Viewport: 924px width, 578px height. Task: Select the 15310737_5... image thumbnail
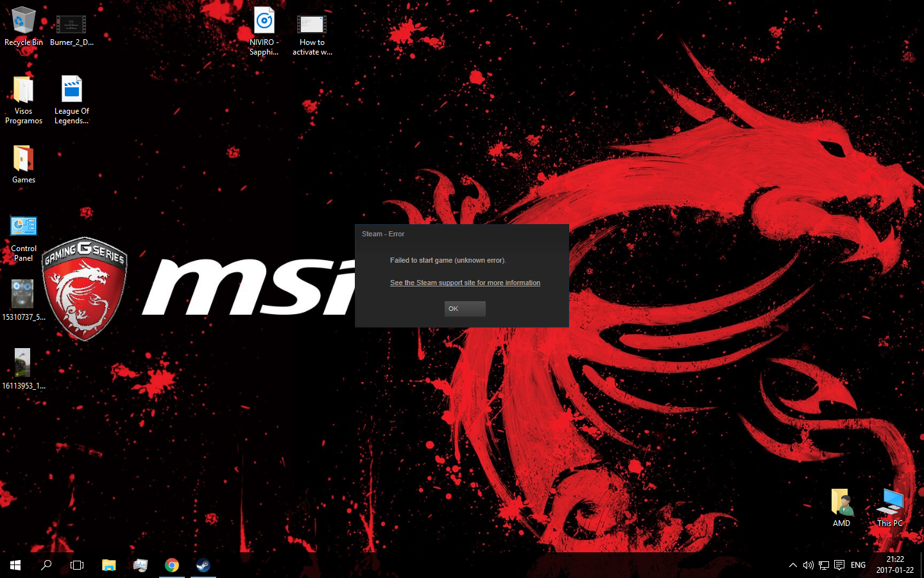click(23, 300)
